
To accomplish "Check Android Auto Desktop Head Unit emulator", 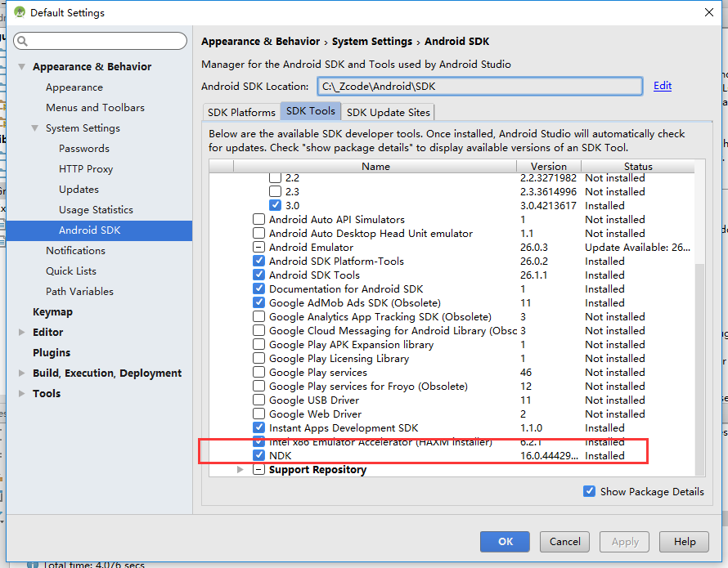I will tap(258, 233).
